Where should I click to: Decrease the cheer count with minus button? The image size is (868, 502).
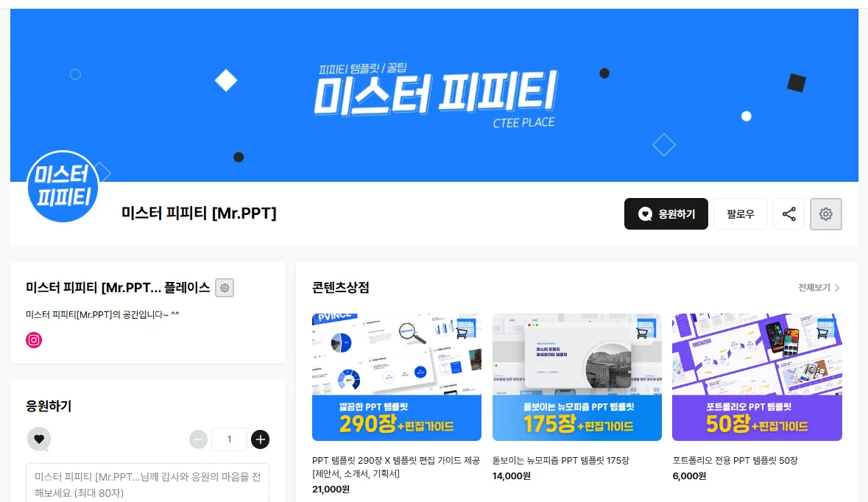click(198, 439)
